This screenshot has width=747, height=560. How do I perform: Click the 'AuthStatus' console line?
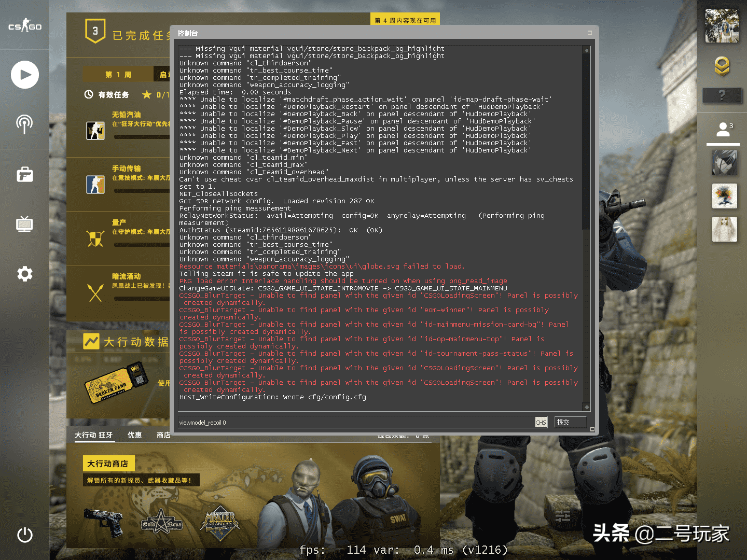click(281, 230)
